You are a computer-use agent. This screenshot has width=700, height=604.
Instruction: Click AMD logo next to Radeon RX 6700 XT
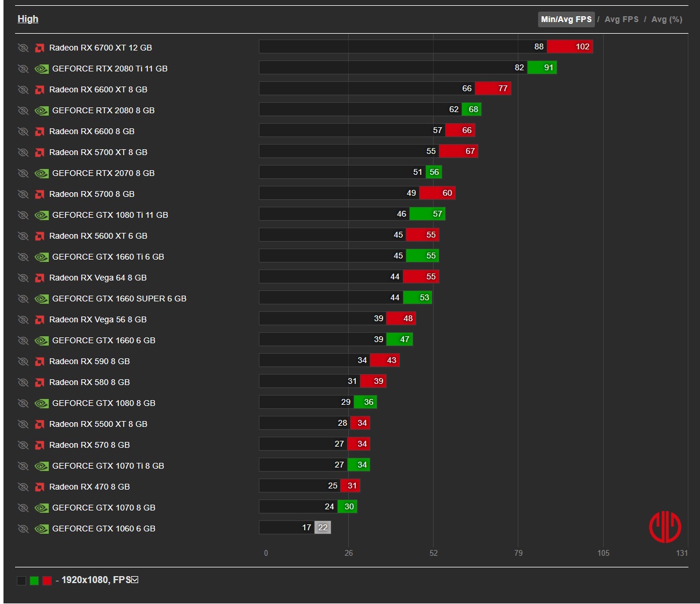[x=39, y=48]
